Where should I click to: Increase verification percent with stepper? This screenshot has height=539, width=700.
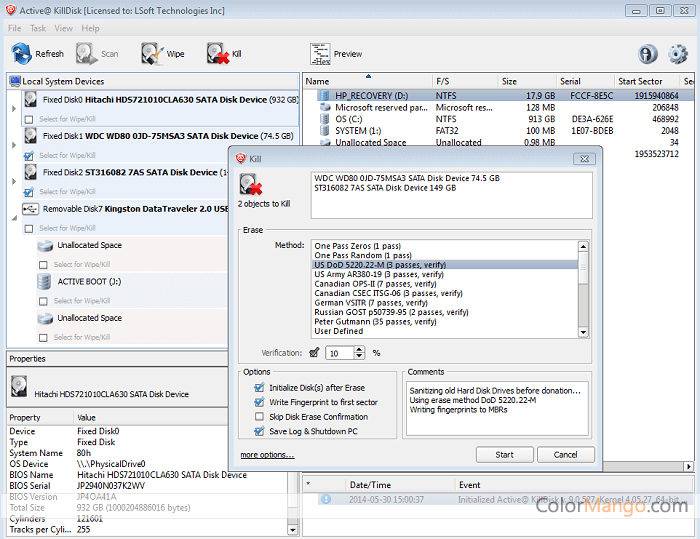point(360,350)
